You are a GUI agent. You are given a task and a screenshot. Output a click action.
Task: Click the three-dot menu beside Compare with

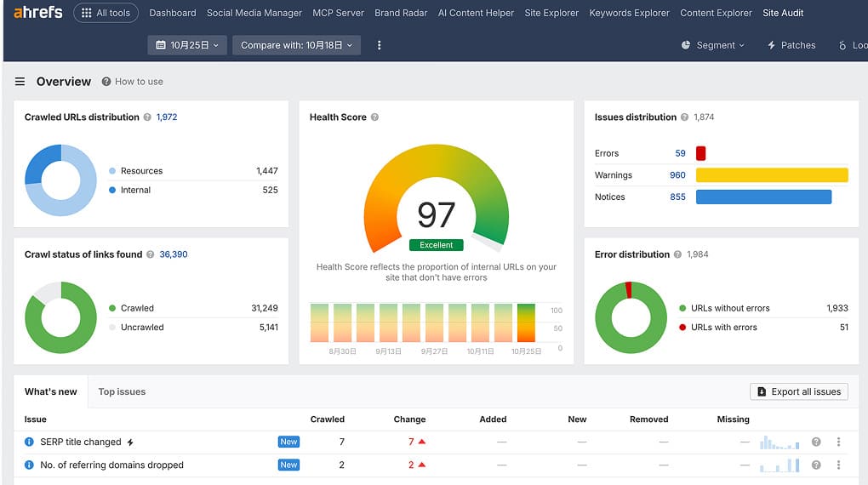(x=379, y=45)
